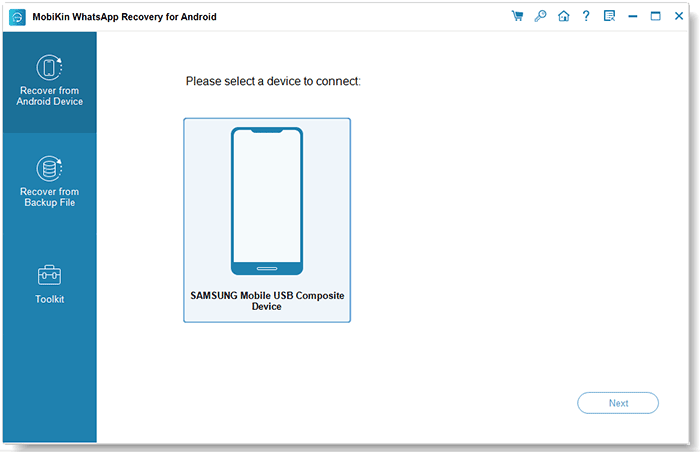The height and width of the screenshot is (452, 700).
Task: Maximize the MobiKin window
Action: pyautogui.click(x=655, y=17)
